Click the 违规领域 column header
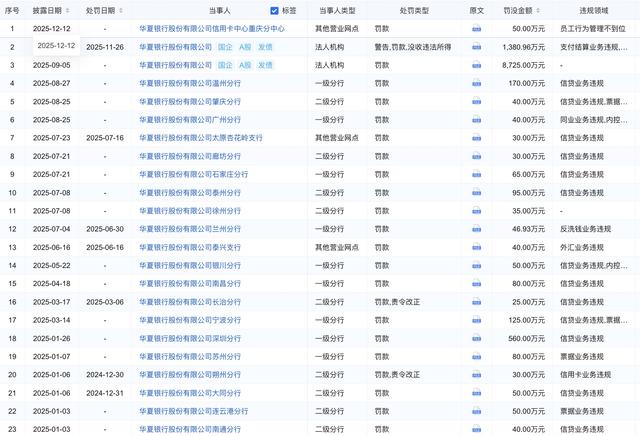 click(x=596, y=11)
